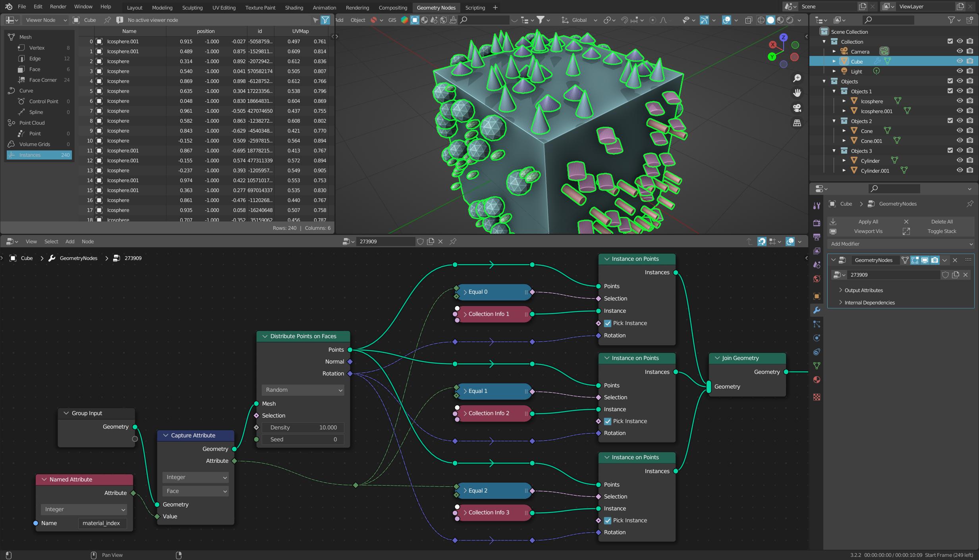Select solid viewport shading
Viewport: 979px width, 560px height.
(770, 20)
